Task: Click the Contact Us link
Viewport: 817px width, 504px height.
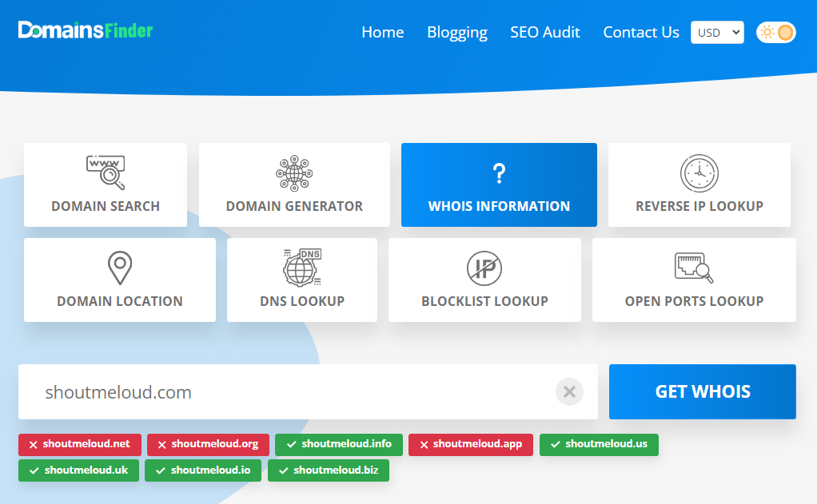Action: click(x=641, y=32)
